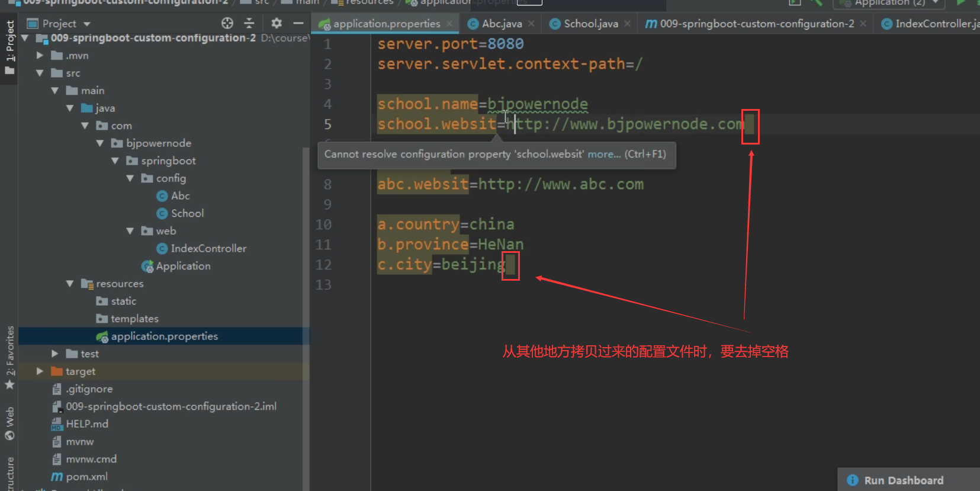The height and width of the screenshot is (491, 980).
Task: Select the School class icon in tree
Action: click(162, 213)
